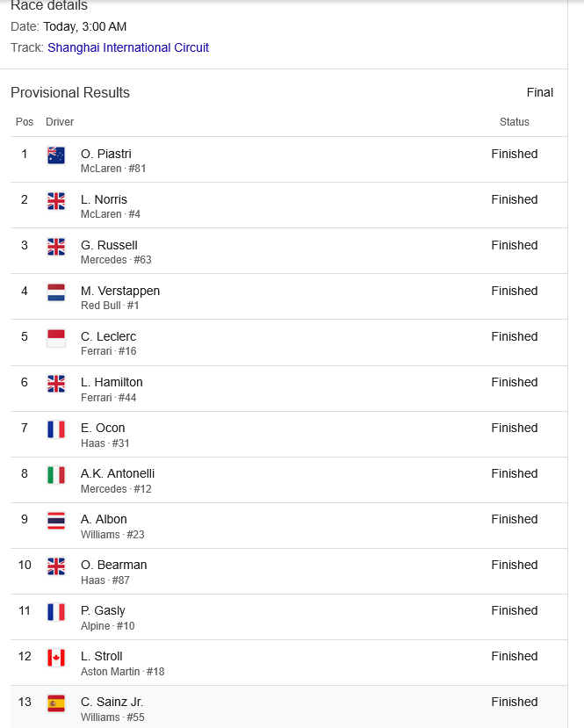The image size is (584, 728).
Task: Click the Final label in results header
Action: coord(540,93)
